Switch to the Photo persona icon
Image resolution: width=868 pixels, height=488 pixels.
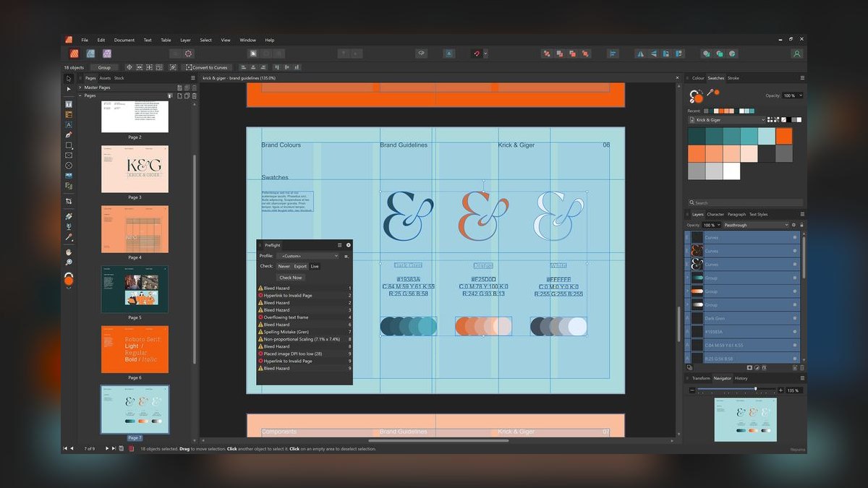tap(107, 53)
